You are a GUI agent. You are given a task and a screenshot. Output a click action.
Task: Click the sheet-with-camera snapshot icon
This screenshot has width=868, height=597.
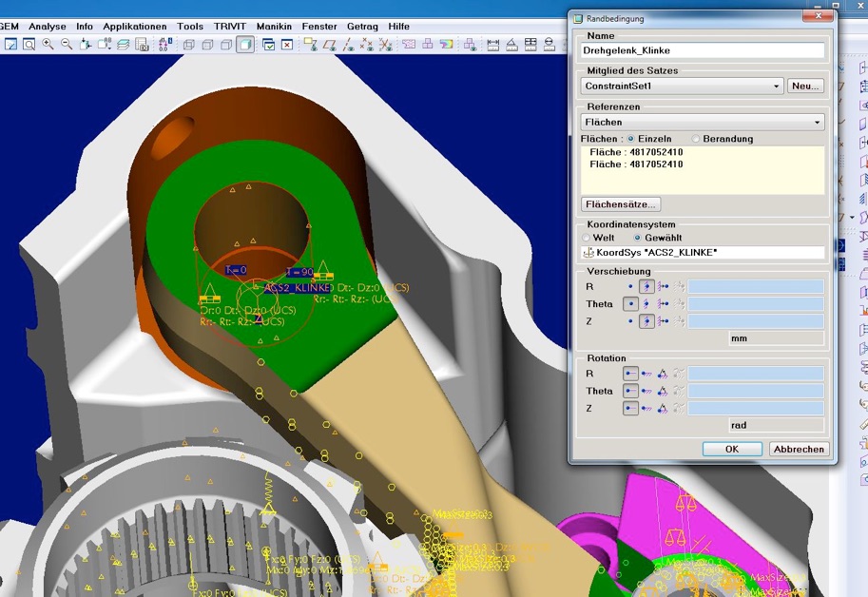coord(142,45)
